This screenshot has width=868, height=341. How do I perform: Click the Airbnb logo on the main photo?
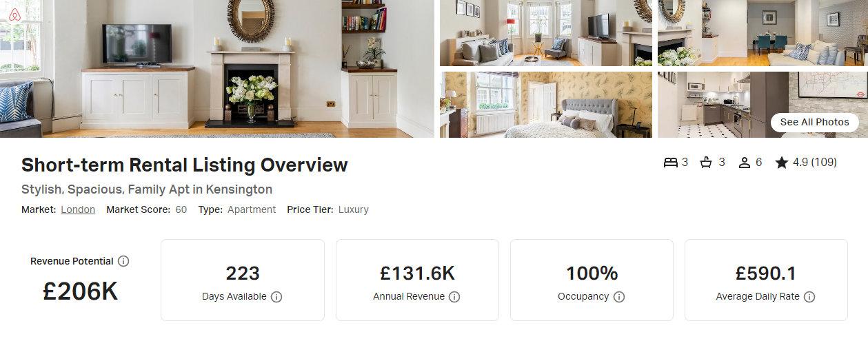(x=15, y=15)
